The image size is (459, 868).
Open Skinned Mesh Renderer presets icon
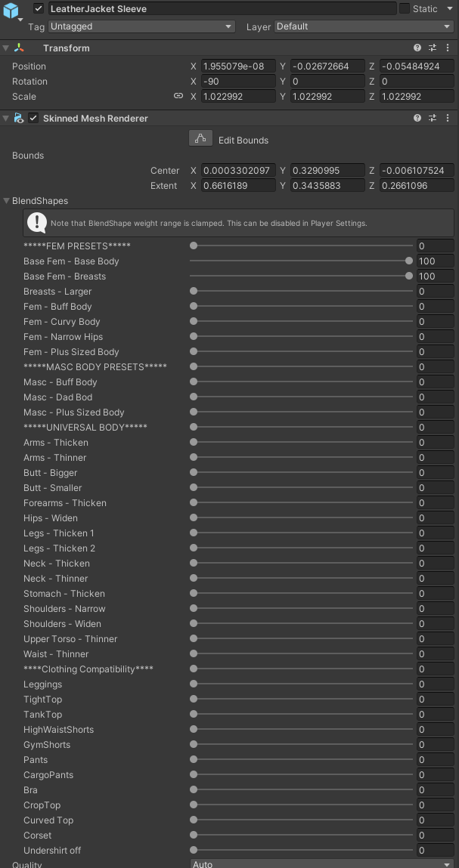[433, 118]
